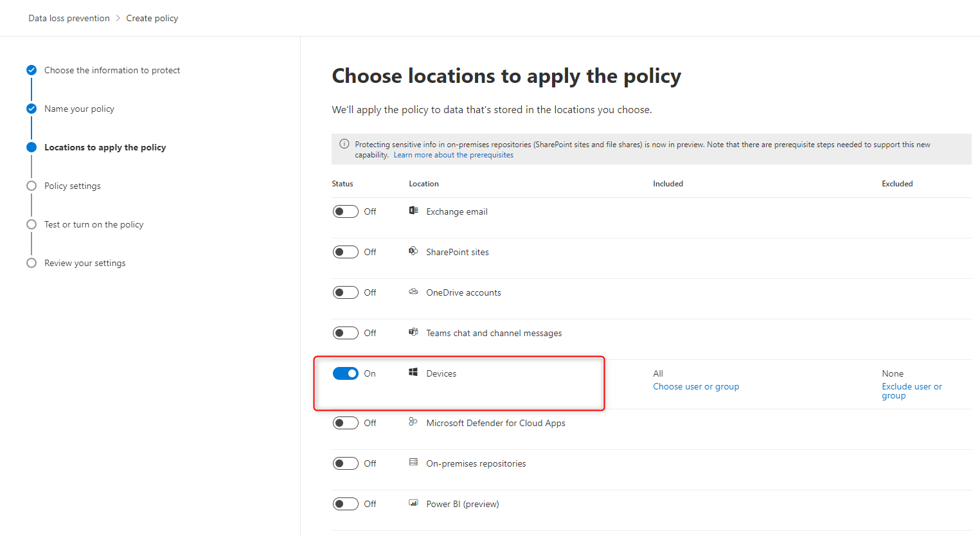
Task: Go back to Name your policy step
Action: click(79, 109)
